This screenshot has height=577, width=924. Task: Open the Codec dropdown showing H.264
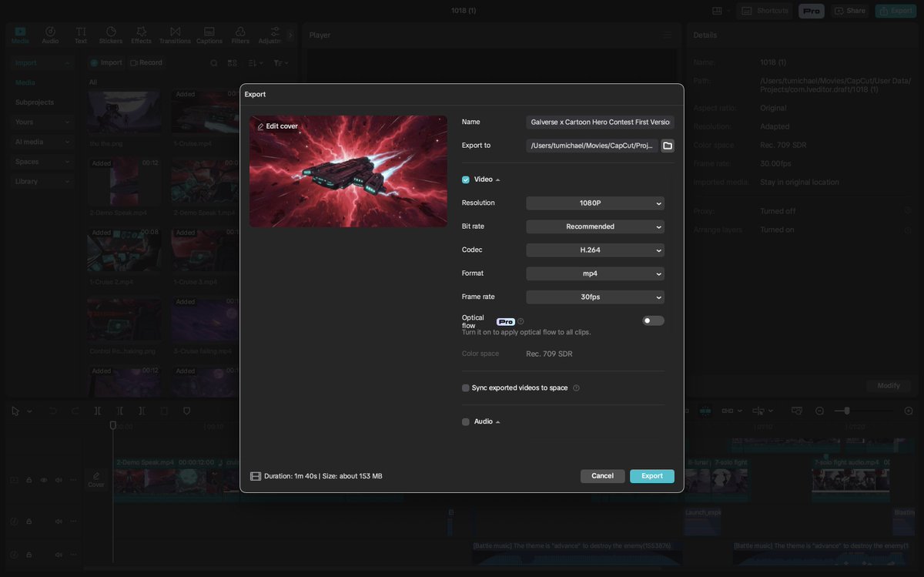(595, 250)
